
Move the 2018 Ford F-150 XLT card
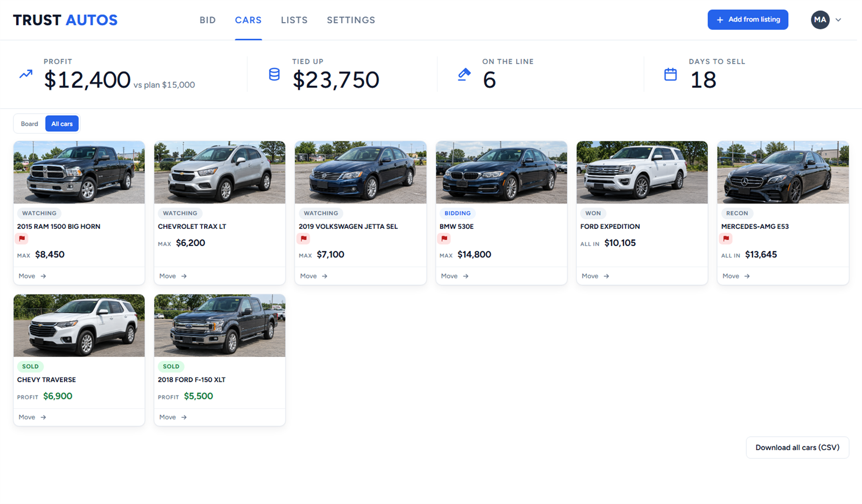(x=173, y=417)
